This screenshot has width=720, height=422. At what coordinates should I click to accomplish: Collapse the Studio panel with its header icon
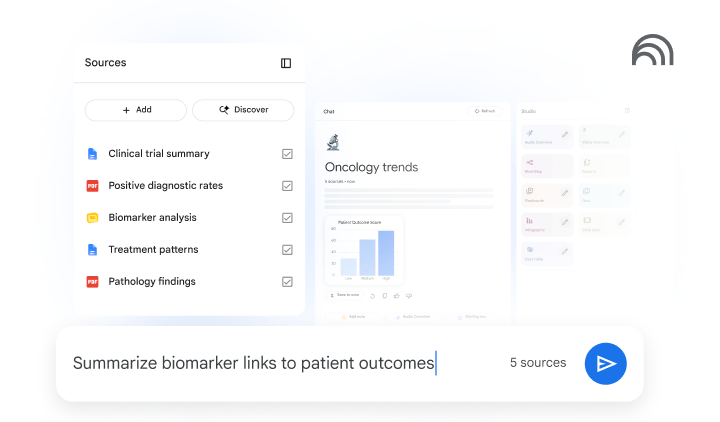tap(627, 111)
